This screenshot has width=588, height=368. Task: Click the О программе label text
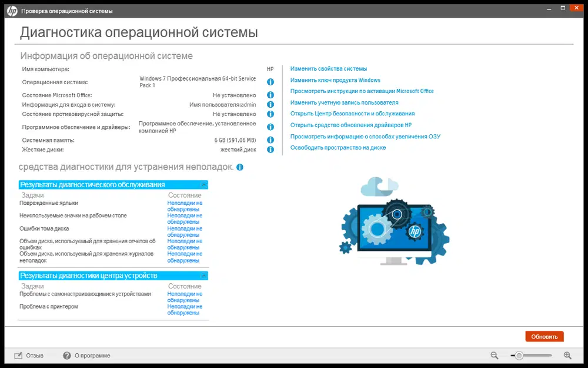pos(92,355)
